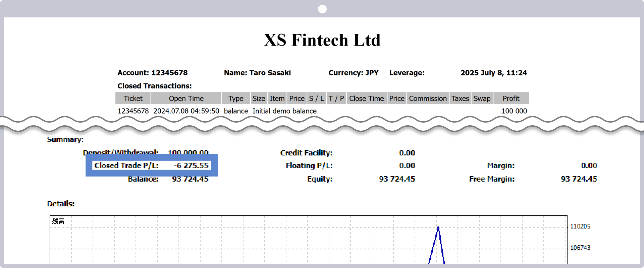Click the Details: heading
644x268 pixels.
[x=61, y=204]
